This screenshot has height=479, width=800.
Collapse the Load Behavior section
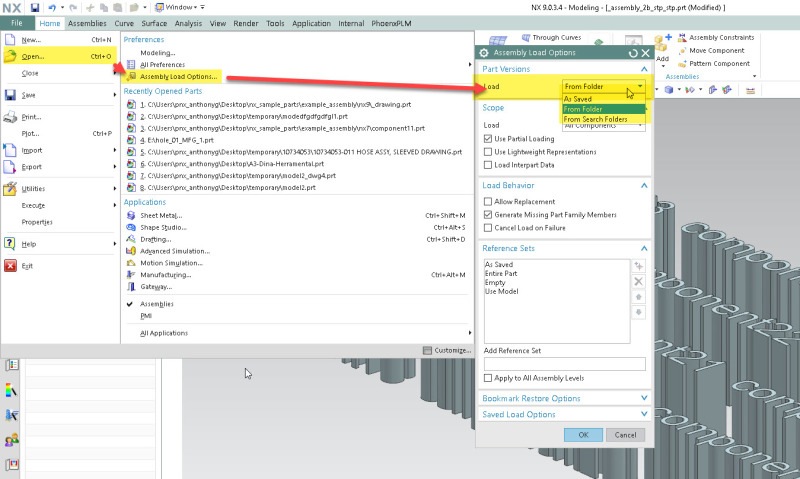[x=644, y=185]
